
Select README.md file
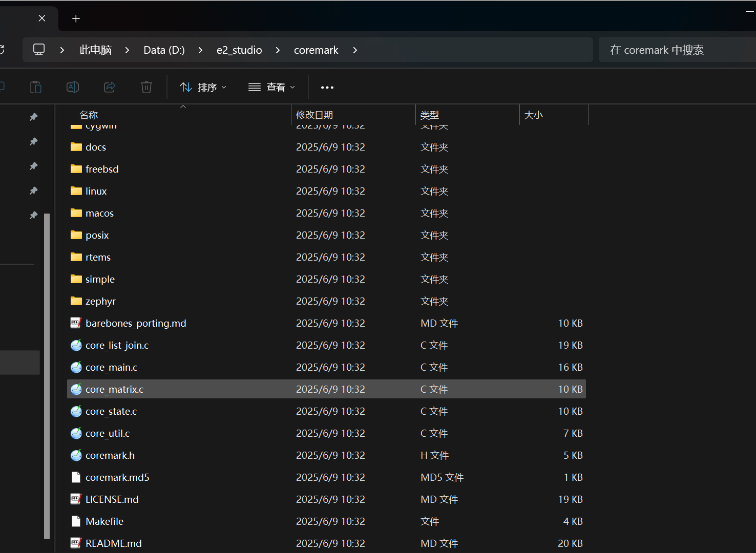pos(114,543)
